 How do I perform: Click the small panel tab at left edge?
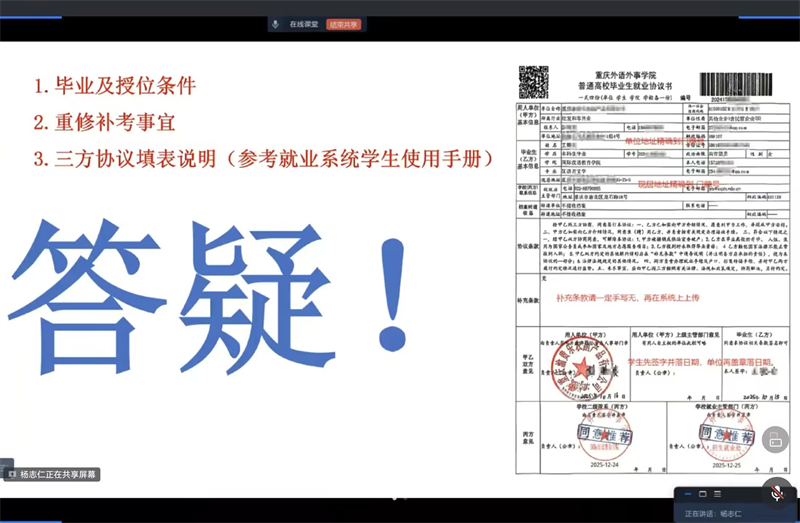click(6, 465)
